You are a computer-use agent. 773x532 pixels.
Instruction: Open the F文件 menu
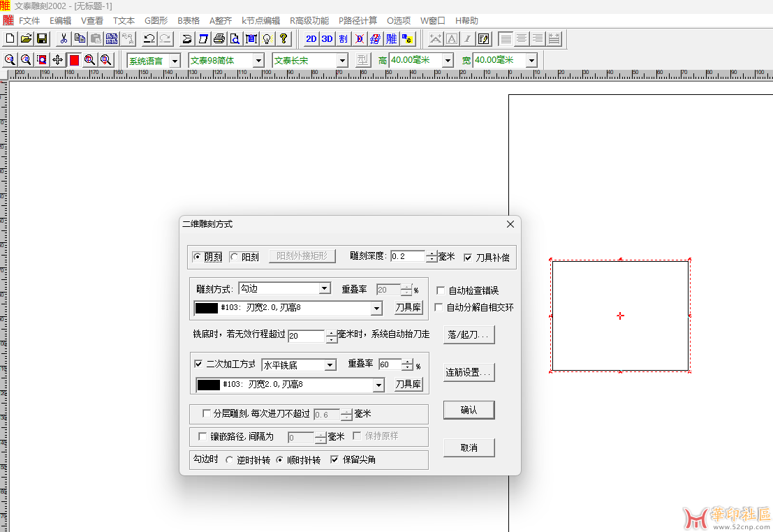click(x=29, y=21)
